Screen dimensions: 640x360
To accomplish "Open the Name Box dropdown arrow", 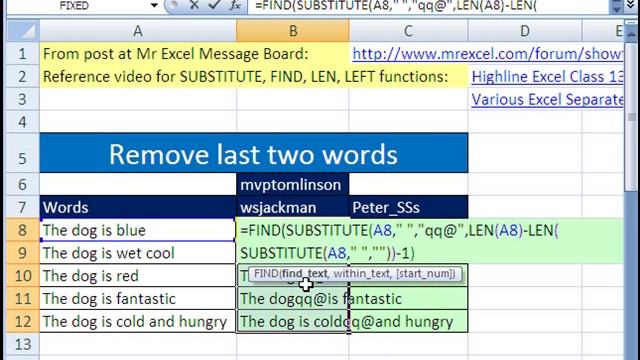I will 154,6.
